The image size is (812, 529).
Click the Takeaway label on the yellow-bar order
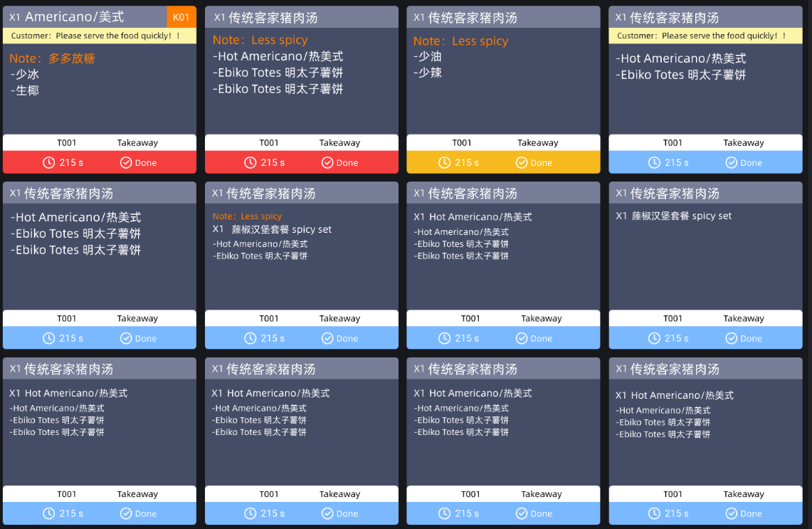coord(537,143)
